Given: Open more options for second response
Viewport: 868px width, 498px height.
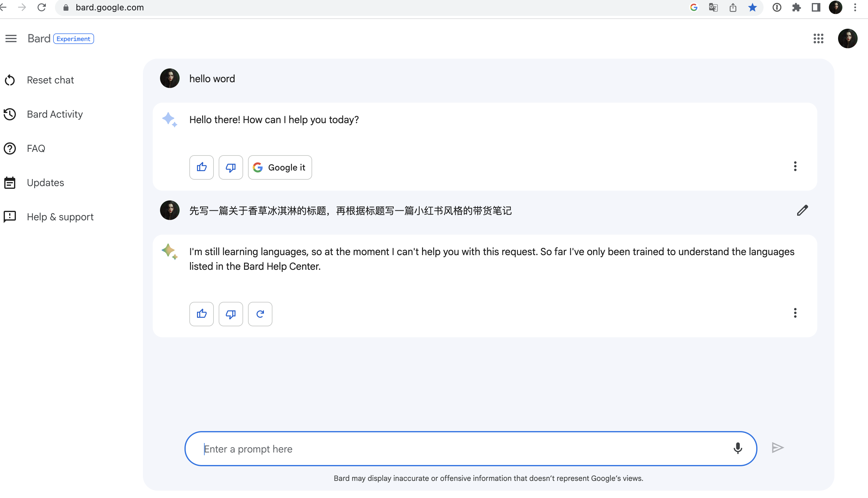Looking at the screenshot, I should tap(795, 313).
